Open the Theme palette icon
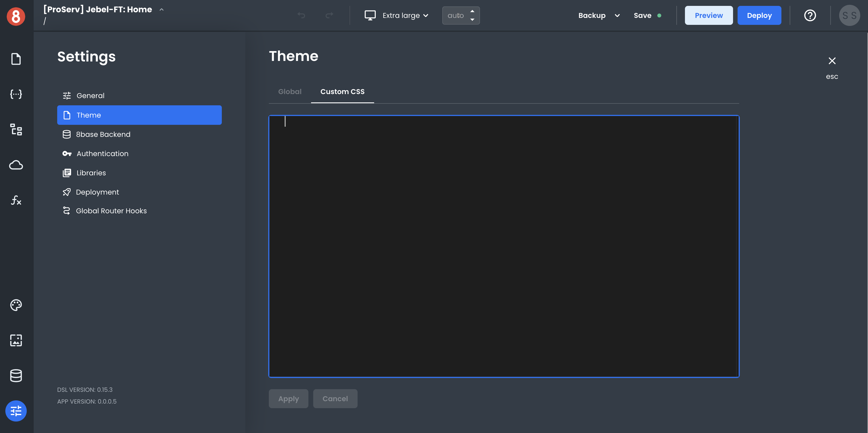 tap(16, 305)
